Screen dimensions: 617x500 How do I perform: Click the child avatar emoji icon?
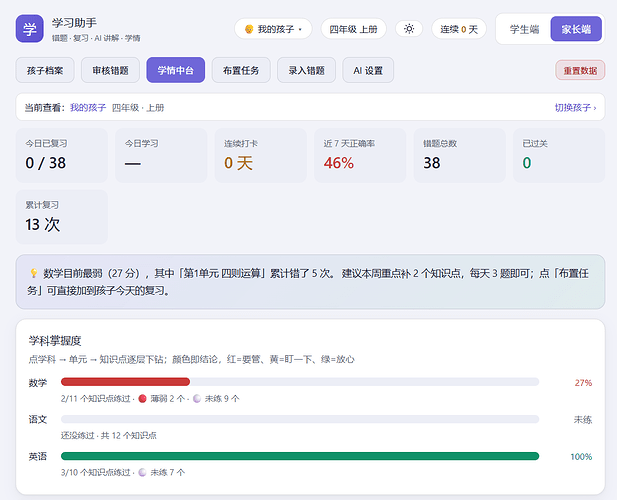tap(249, 29)
